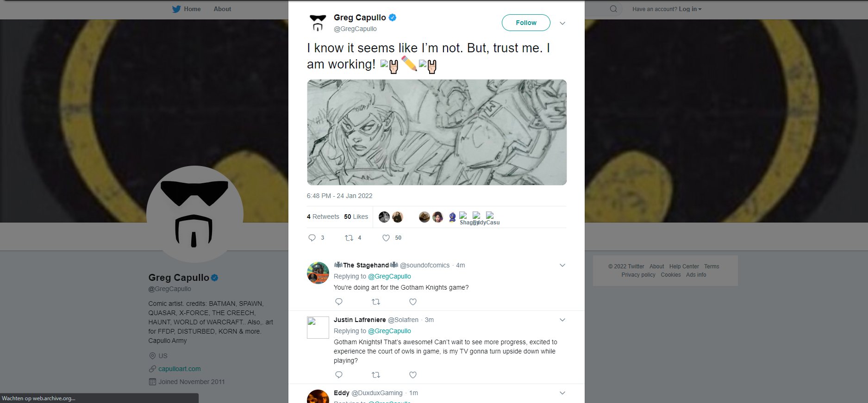Go to the About menu item
This screenshot has height=403, width=868.
pyautogui.click(x=222, y=9)
